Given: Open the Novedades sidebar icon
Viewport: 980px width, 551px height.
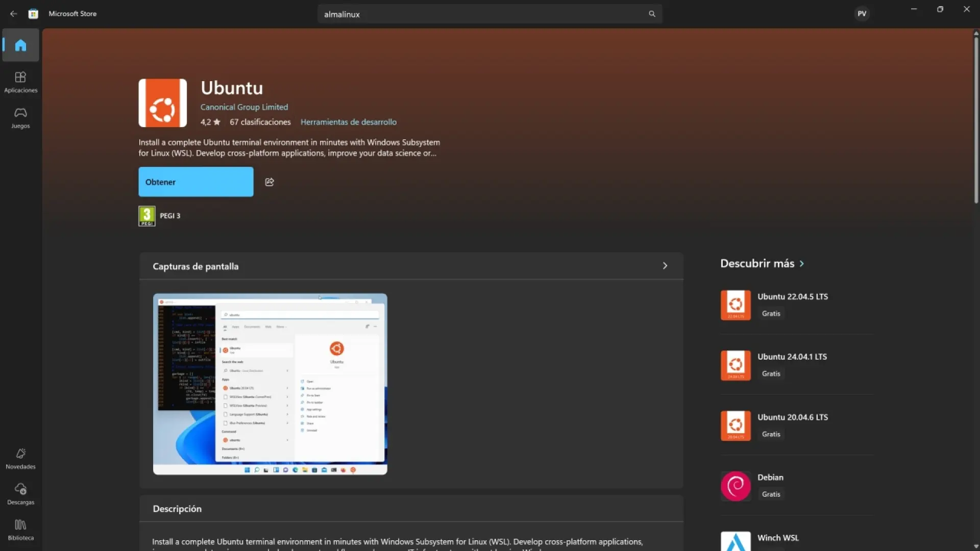Looking at the screenshot, I should (x=20, y=458).
